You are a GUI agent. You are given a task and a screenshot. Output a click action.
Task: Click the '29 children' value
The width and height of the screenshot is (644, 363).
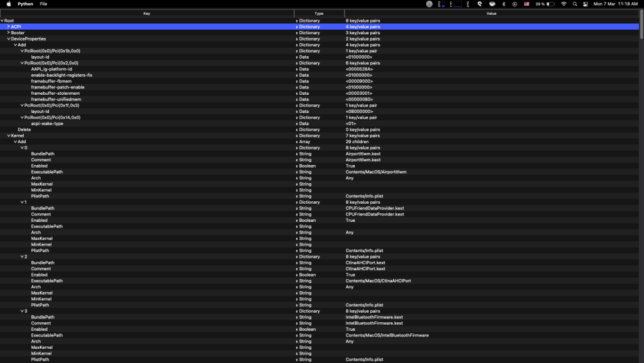pyautogui.click(x=357, y=141)
